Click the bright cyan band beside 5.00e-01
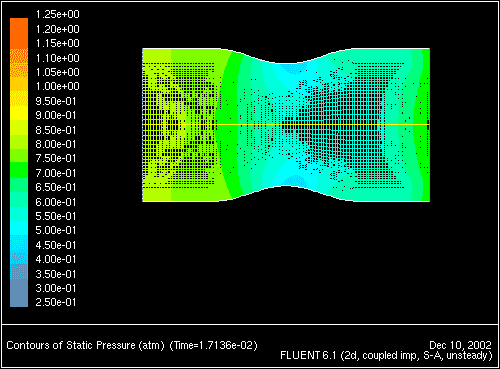Viewport: 500px width, 369px height. point(19,228)
